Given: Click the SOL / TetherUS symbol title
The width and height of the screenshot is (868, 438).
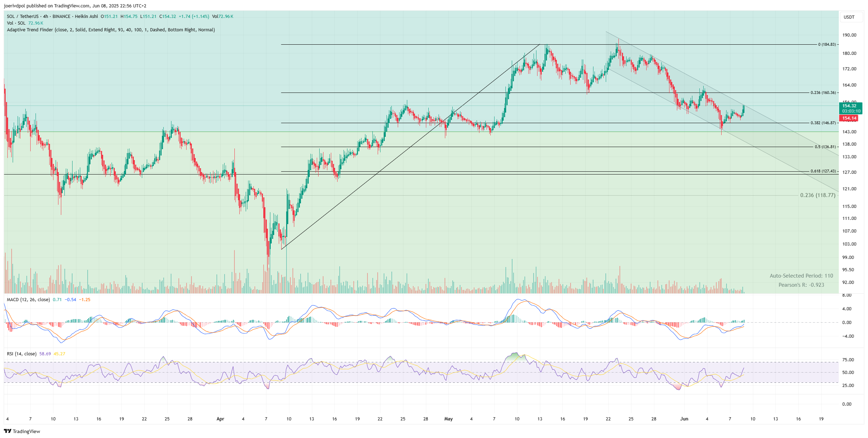Looking at the screenshot, I should point(23,17).
